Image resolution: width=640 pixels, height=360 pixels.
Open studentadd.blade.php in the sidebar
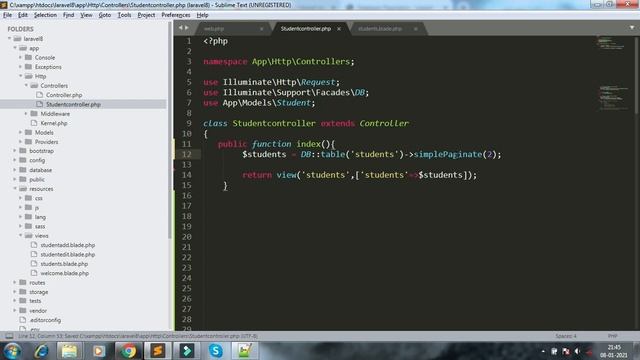68,245
